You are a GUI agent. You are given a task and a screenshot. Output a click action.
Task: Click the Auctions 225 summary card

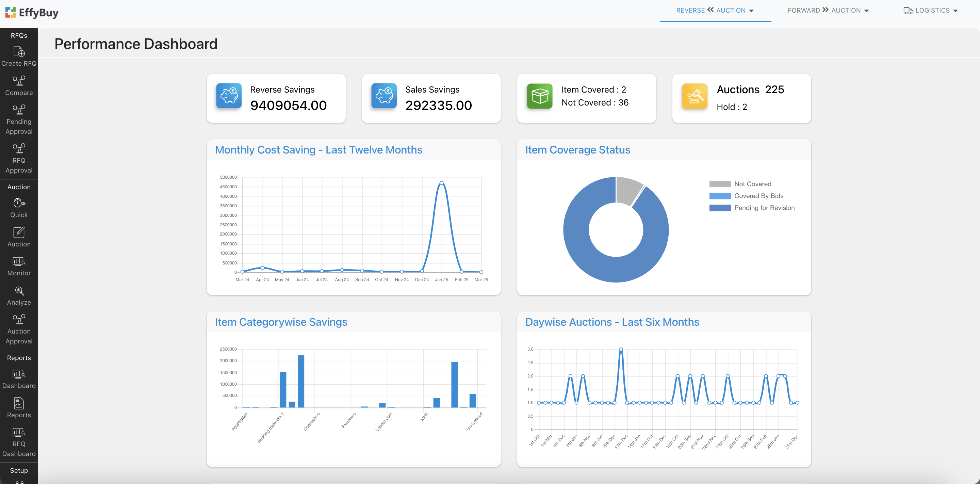(741, 98)
